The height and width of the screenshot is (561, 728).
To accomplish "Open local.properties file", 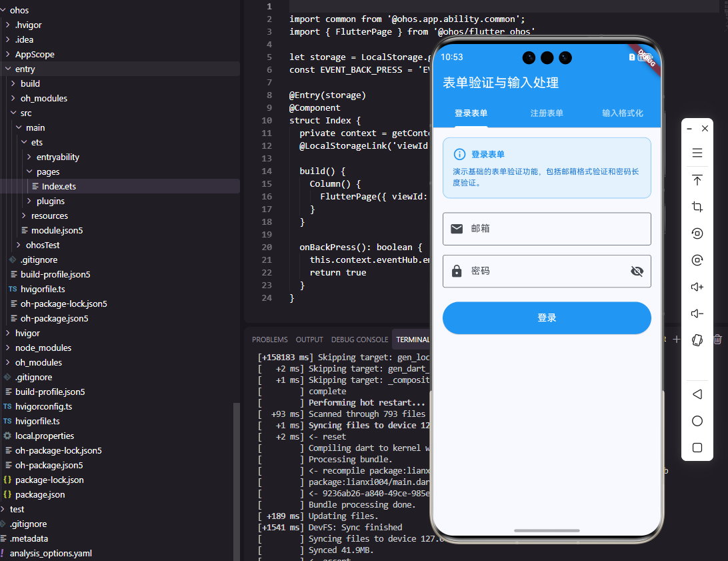I will coord(45,436).
